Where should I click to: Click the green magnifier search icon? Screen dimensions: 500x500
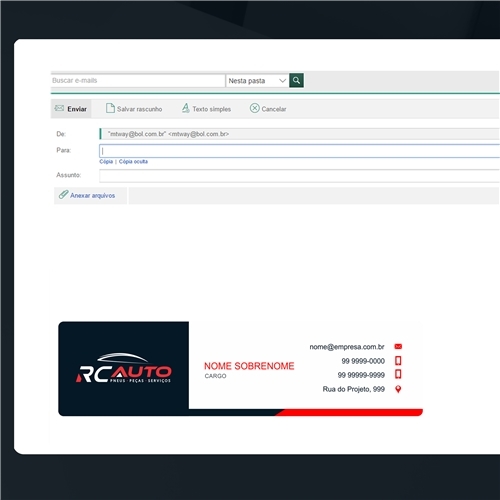pyautogui.click(x=296, y=80)
